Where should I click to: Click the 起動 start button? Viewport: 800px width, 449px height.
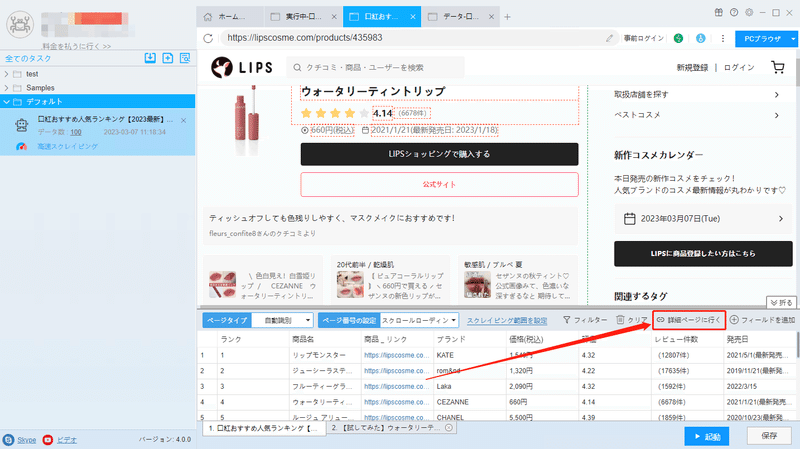(x=707, y=436)
